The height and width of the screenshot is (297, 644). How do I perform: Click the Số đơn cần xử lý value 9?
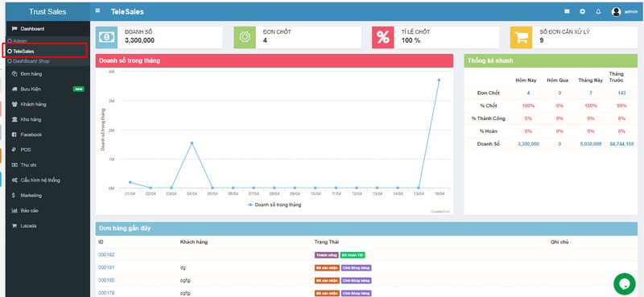542,40
